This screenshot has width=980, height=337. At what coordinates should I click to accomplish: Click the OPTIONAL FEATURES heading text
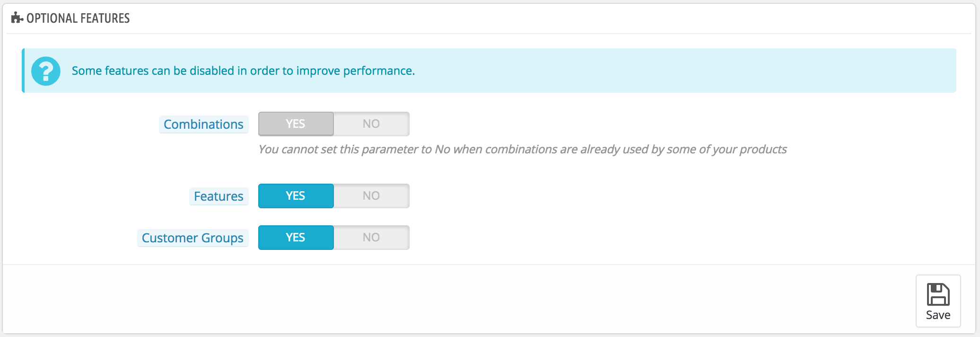coord(78,18)
